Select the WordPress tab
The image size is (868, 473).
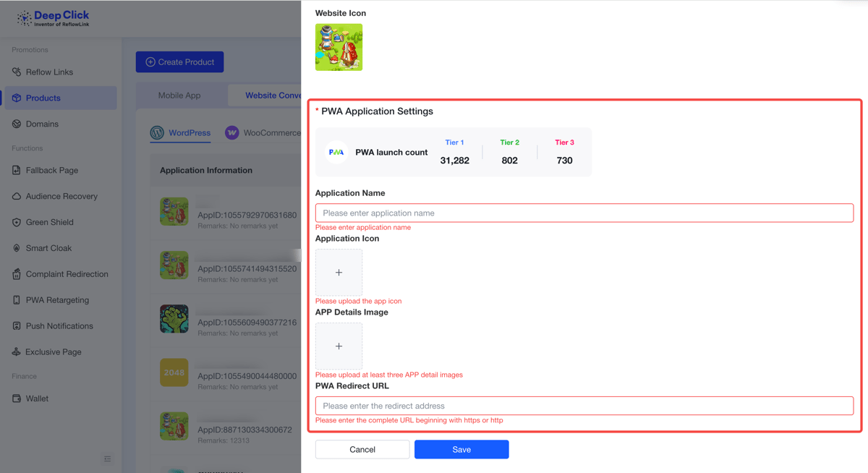[x=181, y=133]
